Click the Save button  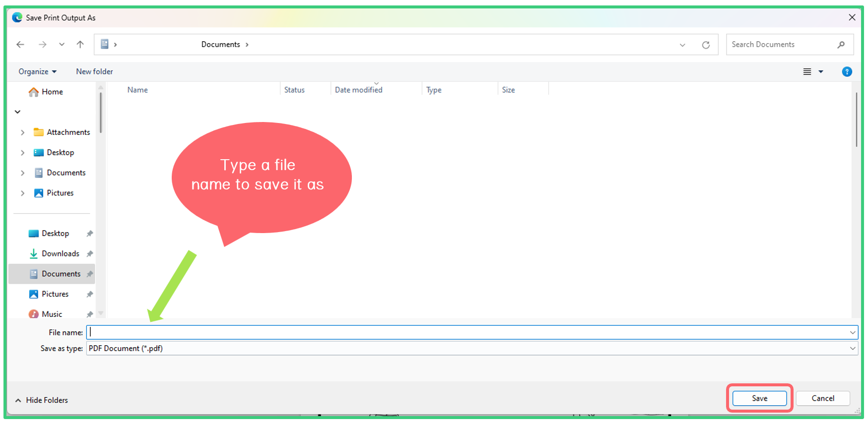click(x=759, y=399)
